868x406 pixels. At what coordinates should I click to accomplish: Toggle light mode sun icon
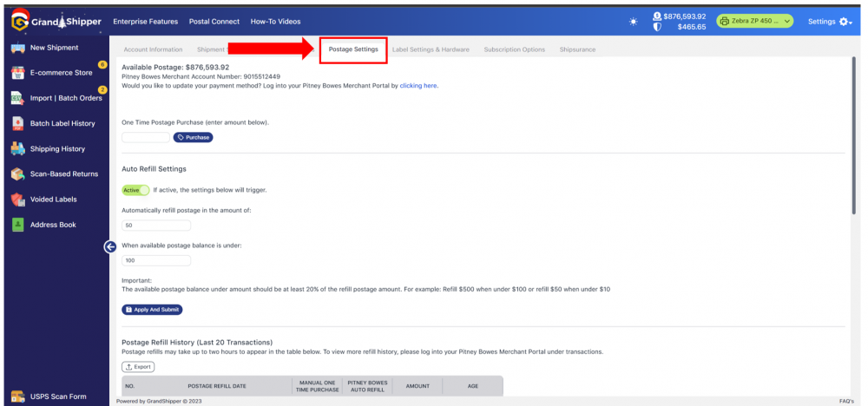(634, 22)
